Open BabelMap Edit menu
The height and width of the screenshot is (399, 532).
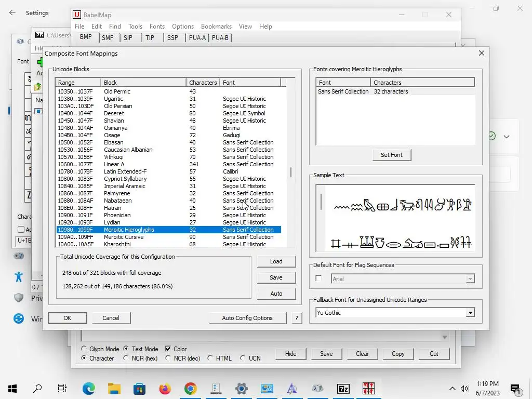[x=96, y=26]
